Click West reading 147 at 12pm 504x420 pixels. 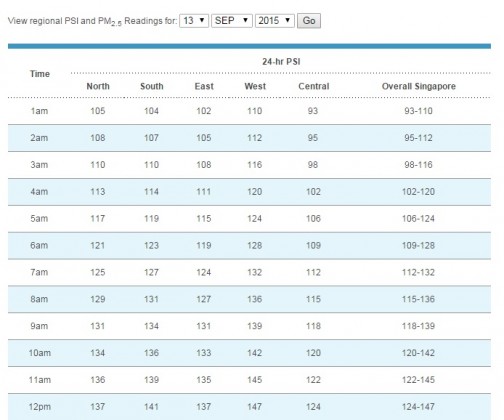pos(254,407)
